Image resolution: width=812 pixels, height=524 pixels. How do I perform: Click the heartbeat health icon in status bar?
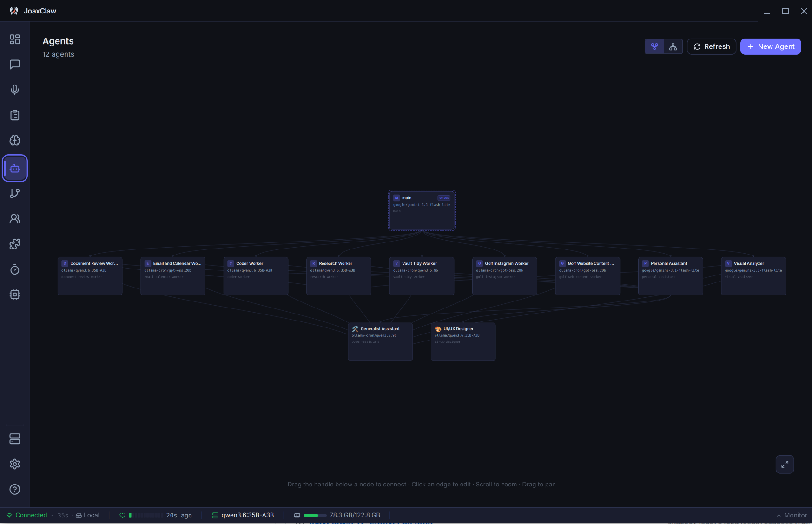[x=123, y=515]
